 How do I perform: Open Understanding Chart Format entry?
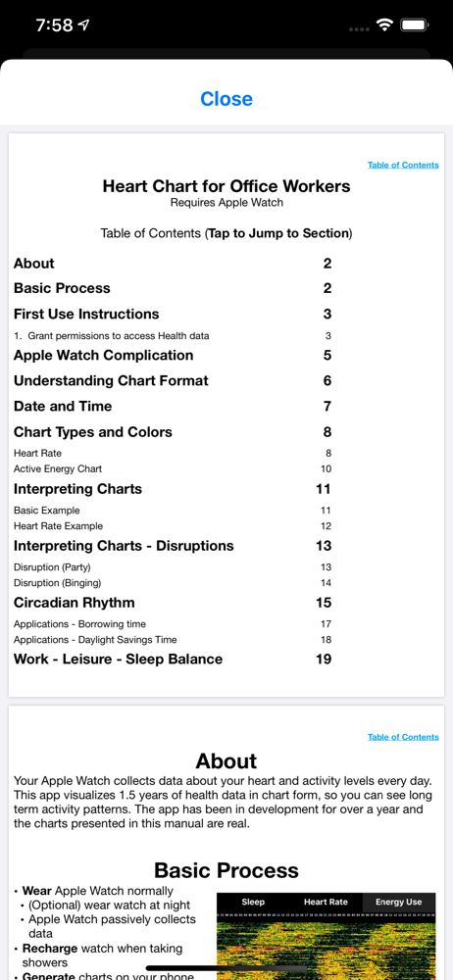click(x=111, y=380)
